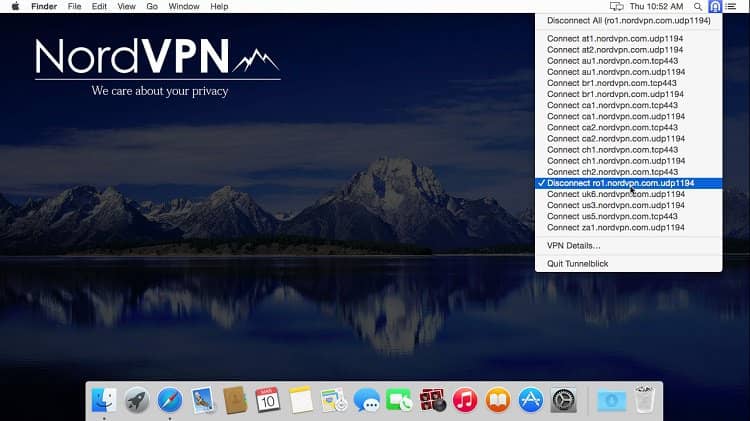
Task: Click the menu bar clock Thu 10:52 AM
Action: (x=656, y=6)
